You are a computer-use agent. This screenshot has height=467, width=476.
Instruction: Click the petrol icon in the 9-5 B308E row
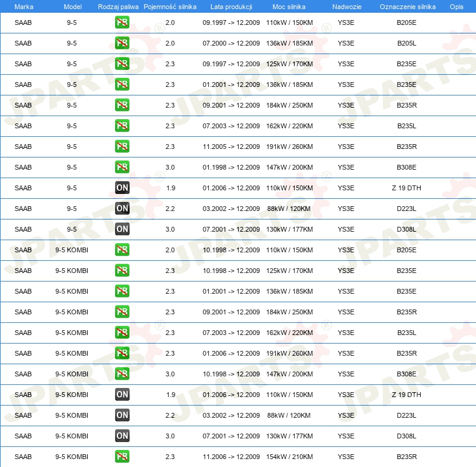pos(122,167)
